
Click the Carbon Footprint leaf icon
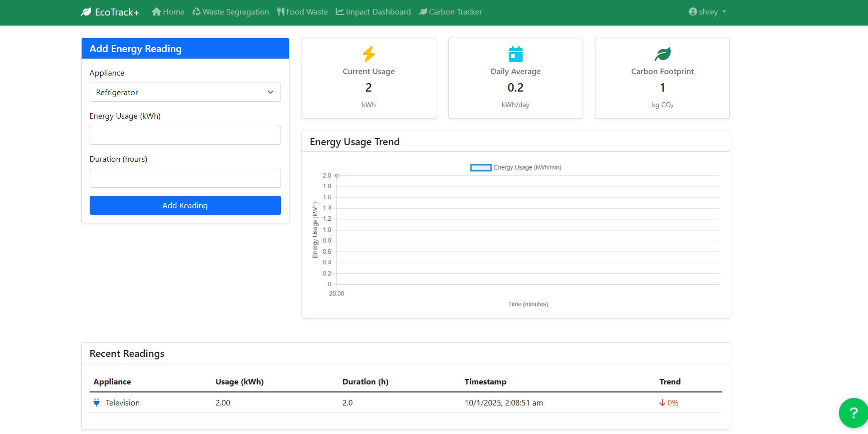[662, 54]
